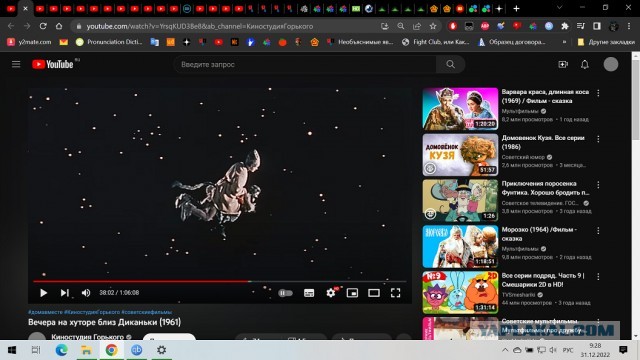Turn on subtitles in the player
Viewport: 640px width, 360px height.
tap(309, 293)
